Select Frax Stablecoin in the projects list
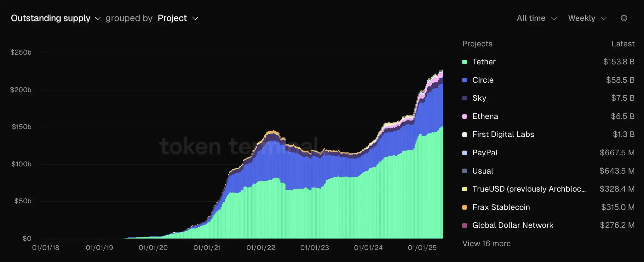The image size is (644, 262). pyautogui.click(x=501, y=207)
